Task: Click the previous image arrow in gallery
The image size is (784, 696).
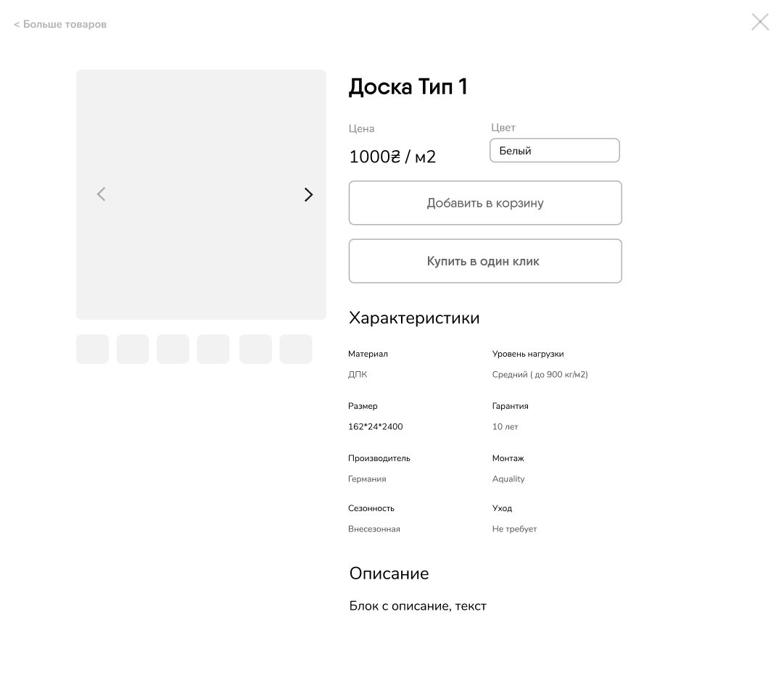Action: tap(102, 194)
